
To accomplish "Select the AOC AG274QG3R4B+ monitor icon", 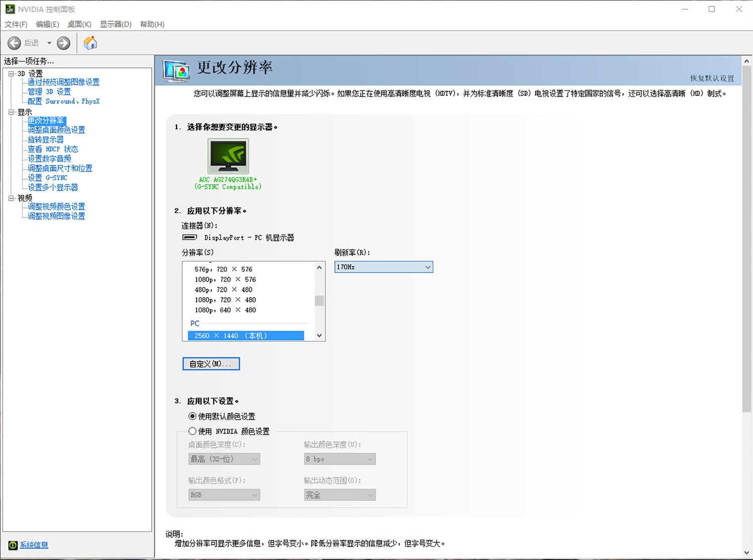I will pos(227,157).
